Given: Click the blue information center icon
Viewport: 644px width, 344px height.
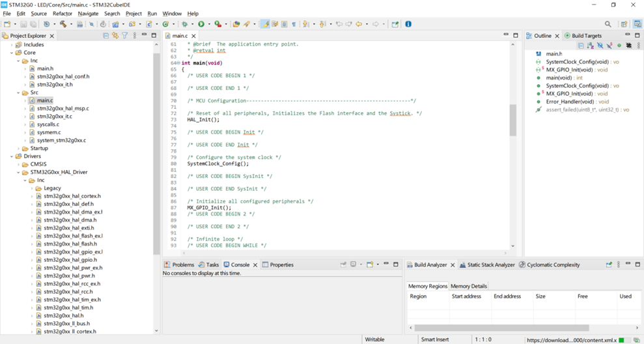Looking at the screenshot, I should pyautogui.click(x=408, y=24).
